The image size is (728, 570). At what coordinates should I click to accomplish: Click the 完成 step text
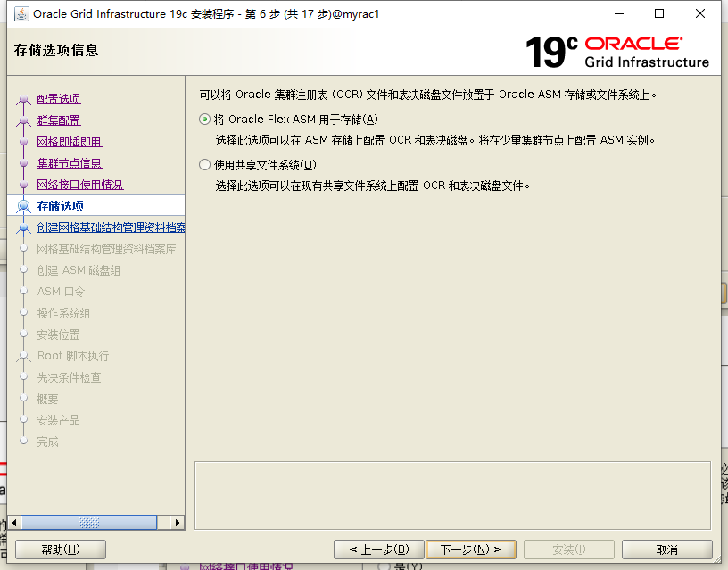tap(48, 441)
